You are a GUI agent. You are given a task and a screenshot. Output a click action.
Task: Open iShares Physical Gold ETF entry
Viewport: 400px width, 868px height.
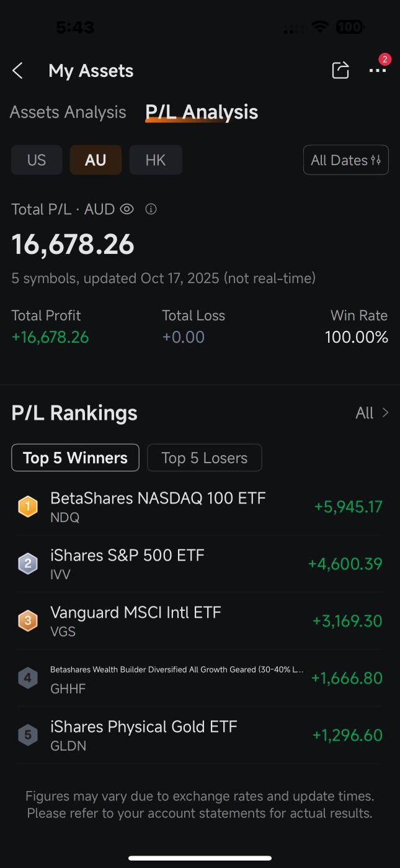click(x=144, y=735)
